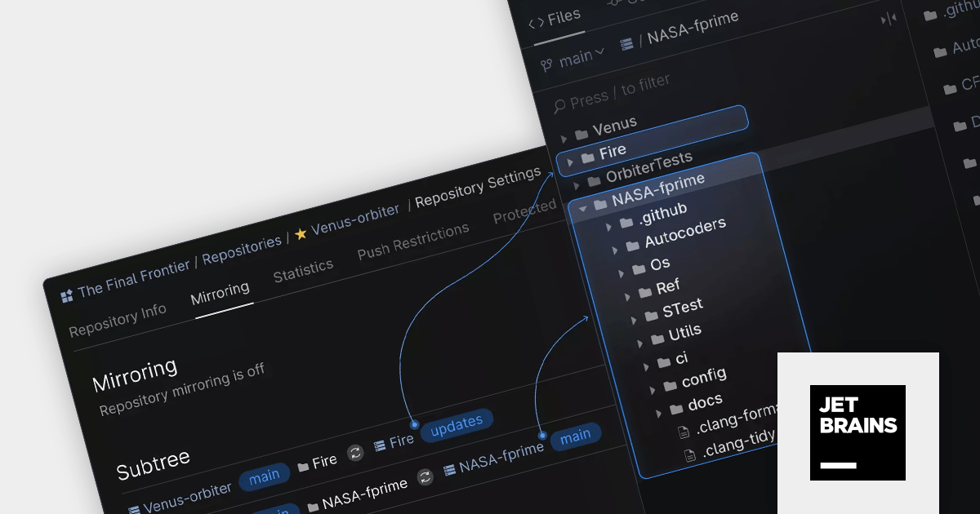Expand the OrbiterTests folder arrow
Image resolution: width=980 pixels, height=514 pixels.
click(x=577, y=186)
